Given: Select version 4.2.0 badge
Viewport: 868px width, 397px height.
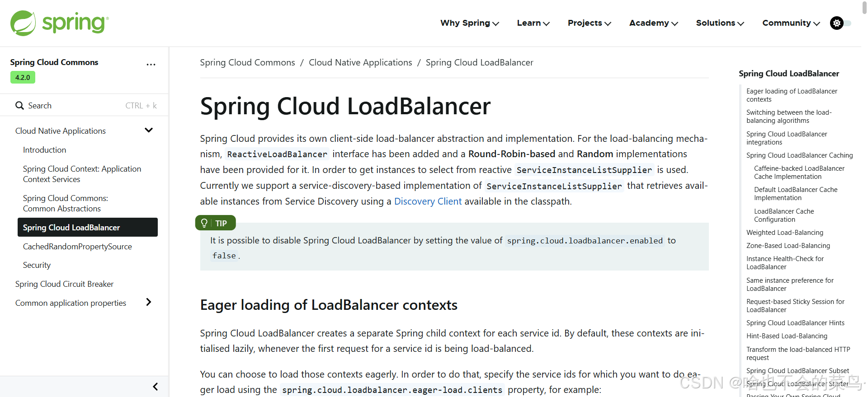Looking at the screenshot, I should [23, 77].
